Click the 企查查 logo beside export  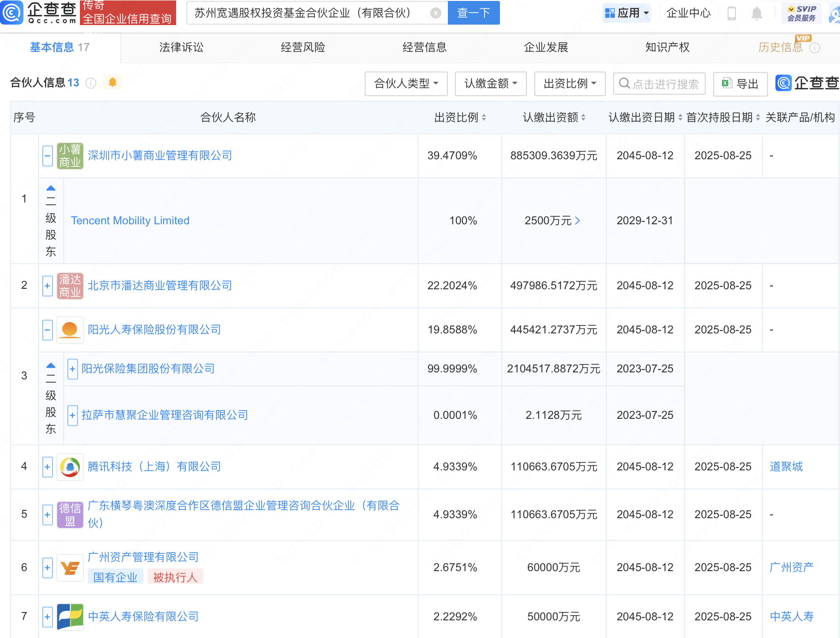tap(807, 83)
